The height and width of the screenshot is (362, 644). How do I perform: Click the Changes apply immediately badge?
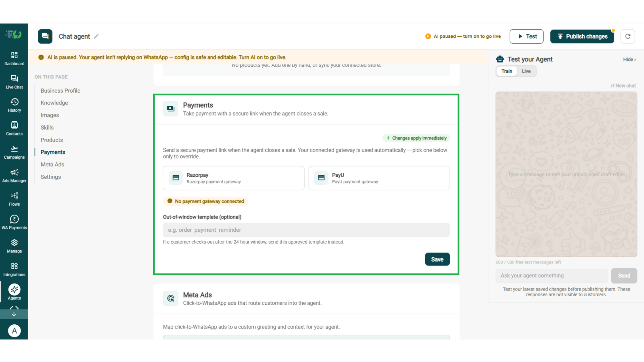[x=416, y=138]
